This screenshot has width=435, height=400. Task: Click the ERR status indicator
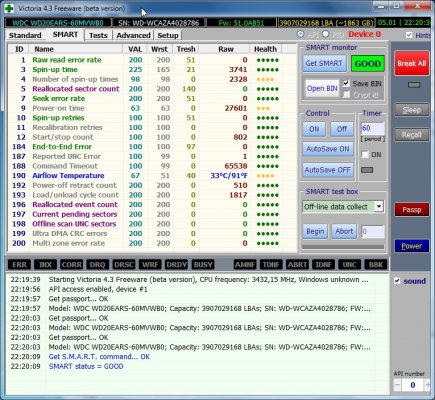click(x=19, y=265)
